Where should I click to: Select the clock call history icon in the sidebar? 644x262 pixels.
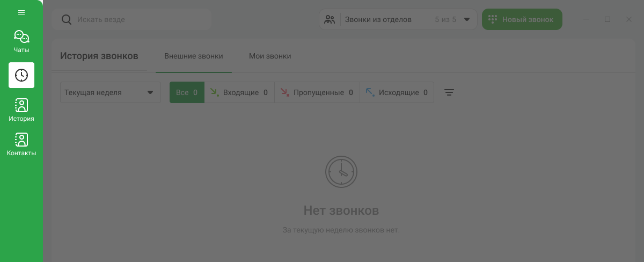pos(21,75)
